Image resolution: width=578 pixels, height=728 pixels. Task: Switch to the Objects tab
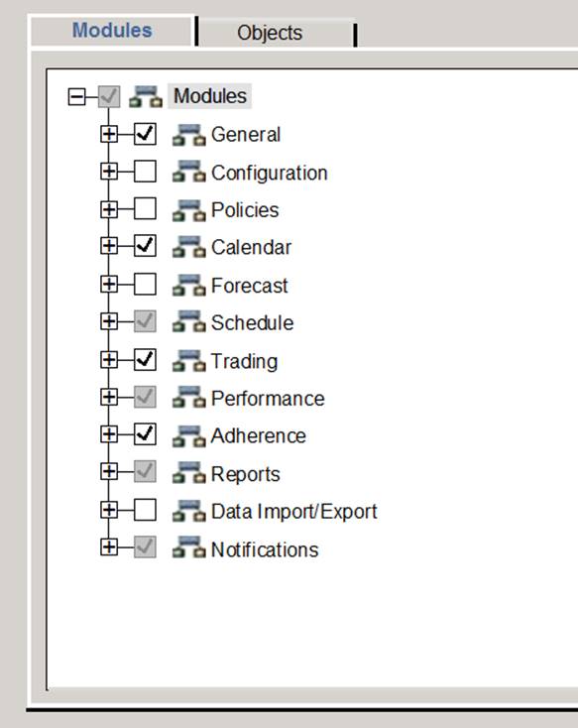pyautogui.click(x=270, y=33)
